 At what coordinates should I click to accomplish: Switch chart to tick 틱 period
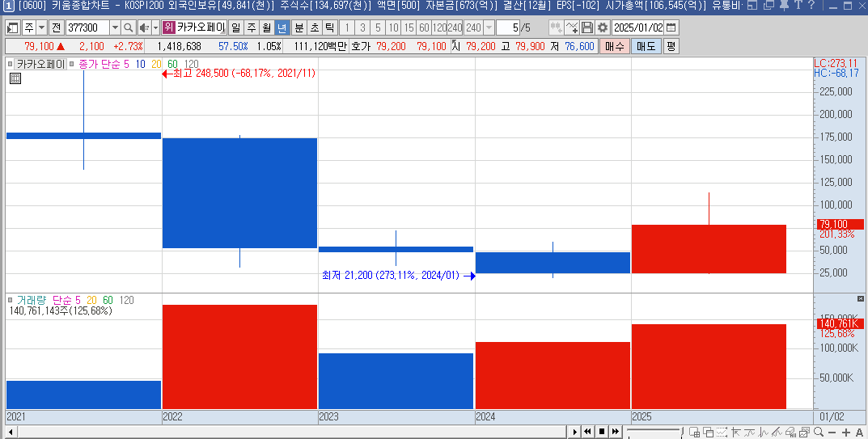click(x=329, y=27)
